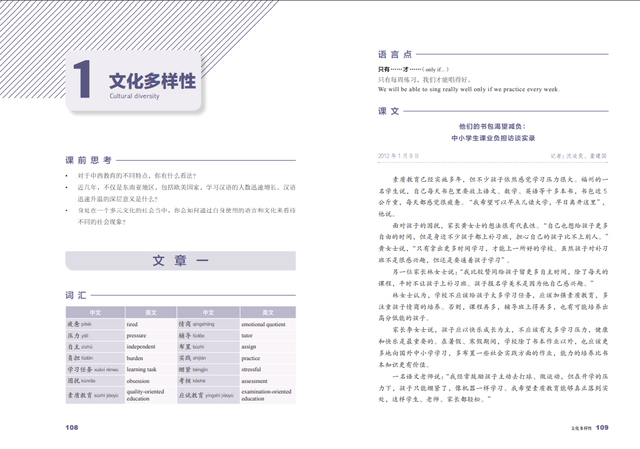640x449 pixels.
Task: Click the vocabulary entry 学习任务
Action: [x=93, y=369]
